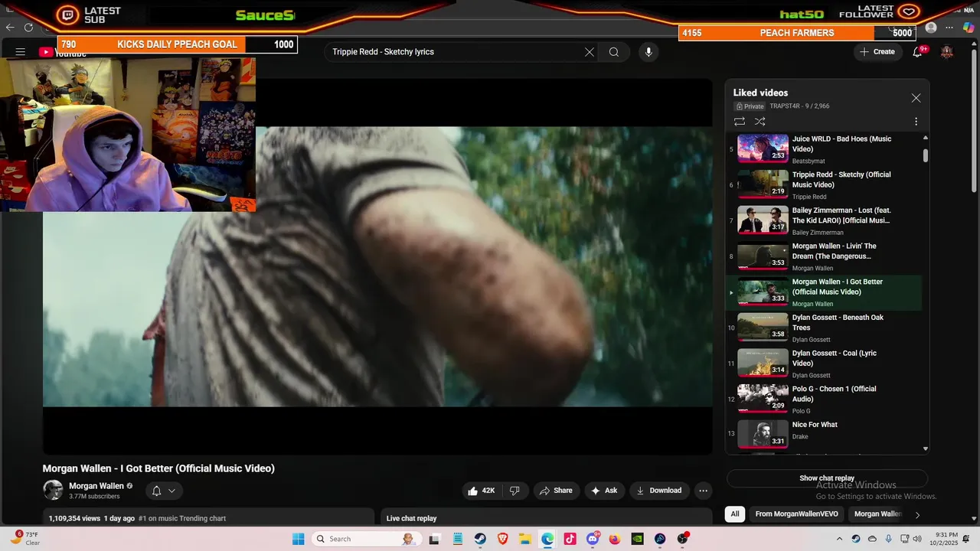Open the Windows Start menu
This screenshot has width=980, height=551.
(299, 539)
